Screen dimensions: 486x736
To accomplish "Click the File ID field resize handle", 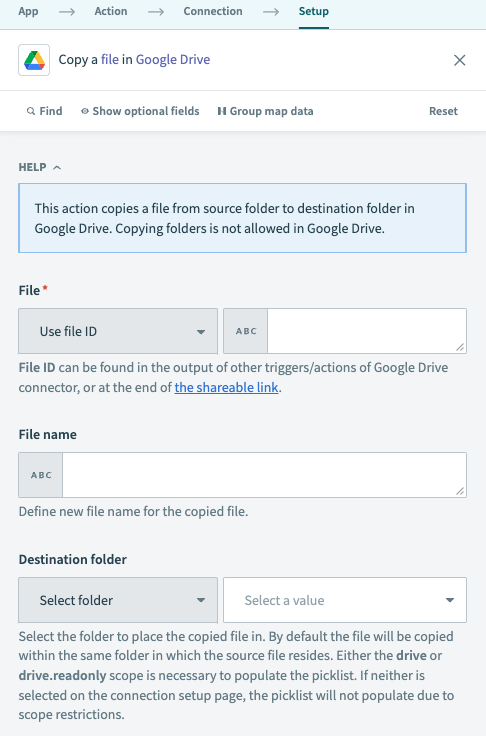I will 460,347.
